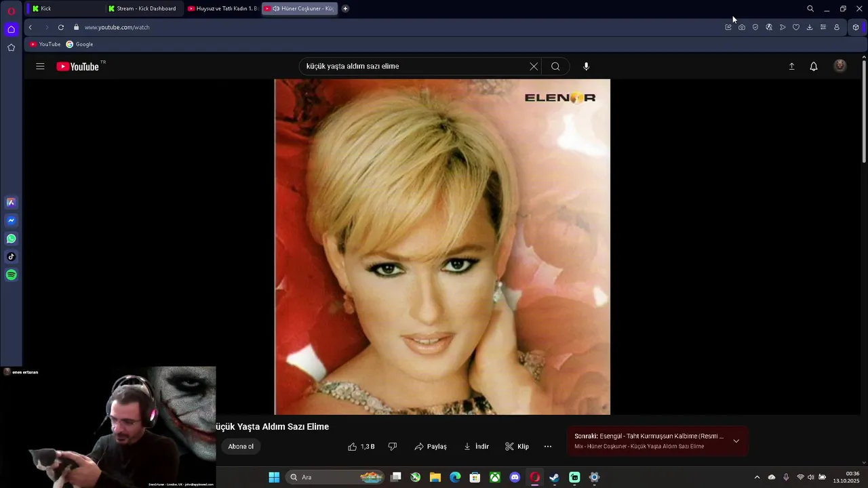Create a clip with Klip button
Viewport: 868px width, 488px height.
click(517, 447)
